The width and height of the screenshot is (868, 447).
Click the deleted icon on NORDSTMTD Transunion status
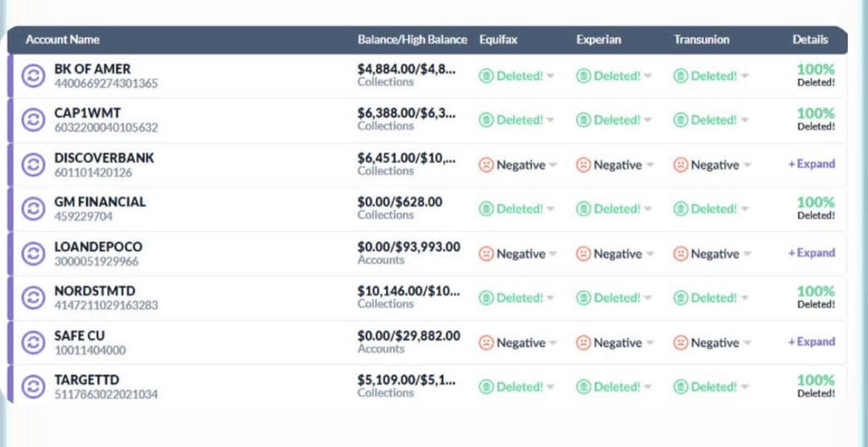(x=681, y=297)
